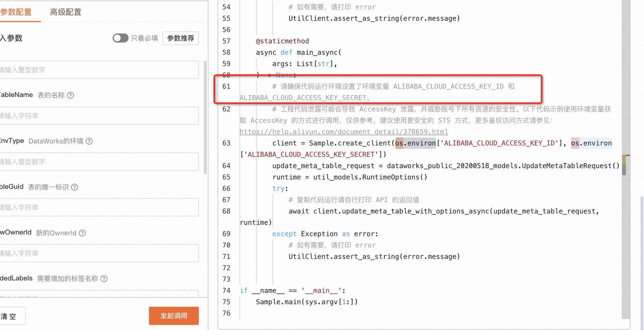Toggle the 只看必填 switch
644x330 pixels.
(120, 38)
